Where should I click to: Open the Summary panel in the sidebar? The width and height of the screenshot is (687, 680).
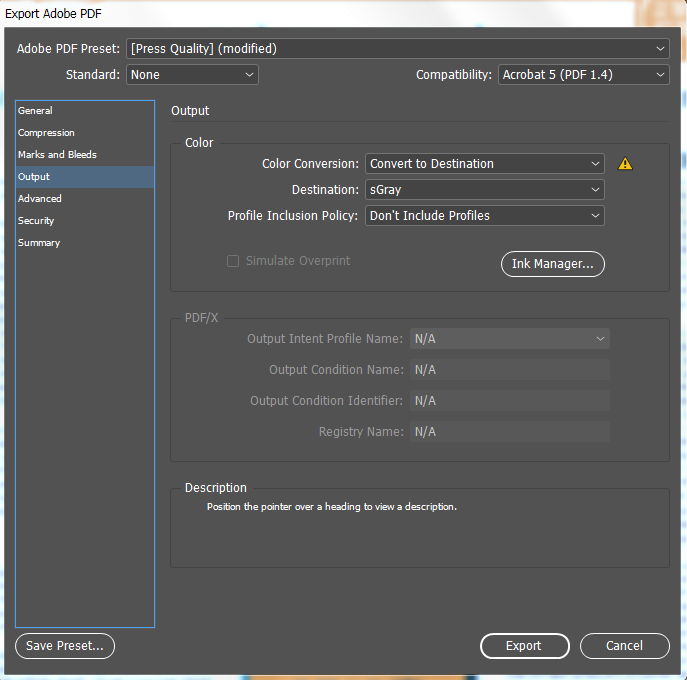(85, 242)
